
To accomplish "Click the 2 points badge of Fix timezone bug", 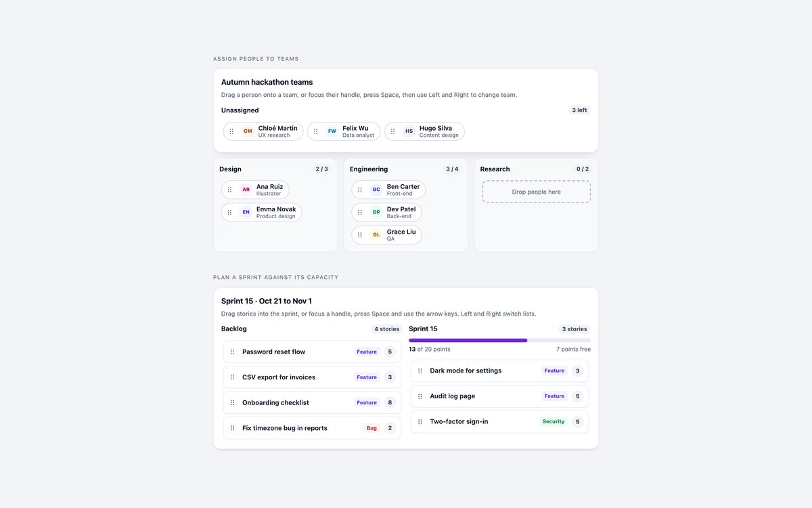I will (389, 428).
